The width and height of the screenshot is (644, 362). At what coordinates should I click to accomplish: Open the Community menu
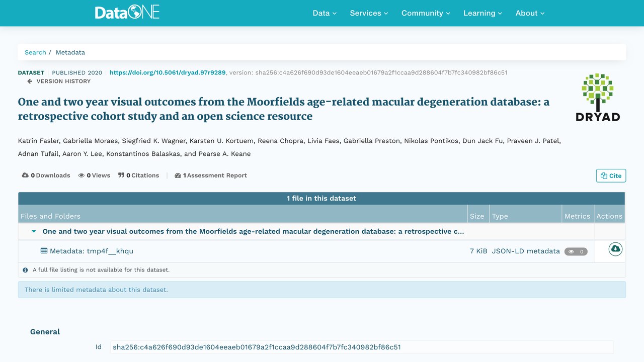point(426,13)
